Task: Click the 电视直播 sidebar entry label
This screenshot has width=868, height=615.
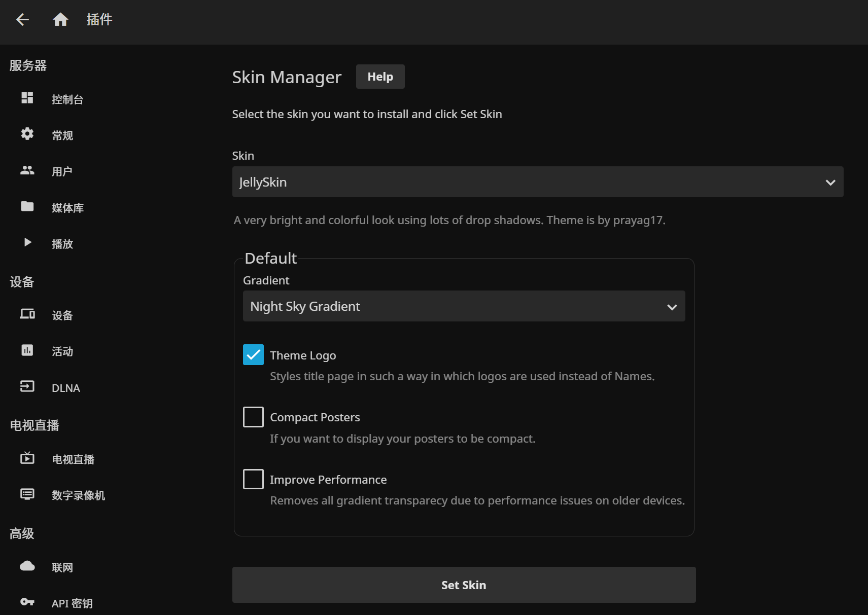Action: (x=73, y=459)
